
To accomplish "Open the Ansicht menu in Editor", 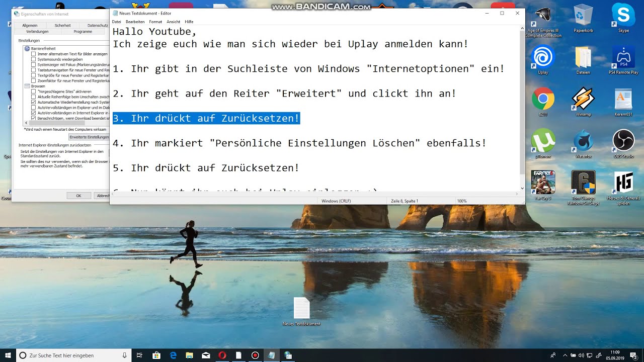I will (173, 22).
